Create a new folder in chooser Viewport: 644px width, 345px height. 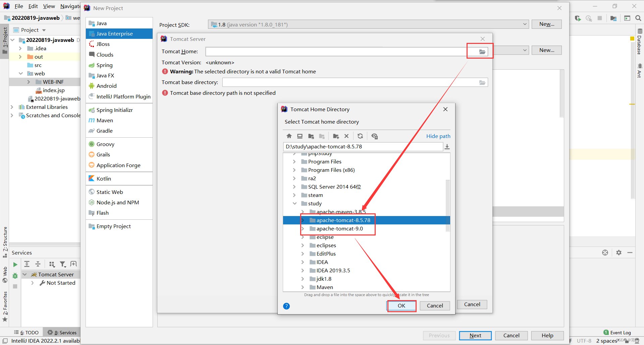point(336,136)
